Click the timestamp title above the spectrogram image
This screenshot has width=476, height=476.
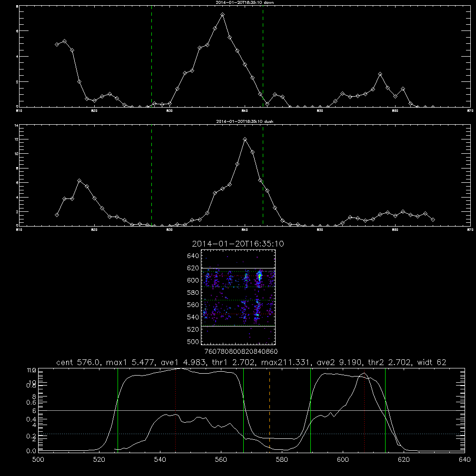(238, 244)
